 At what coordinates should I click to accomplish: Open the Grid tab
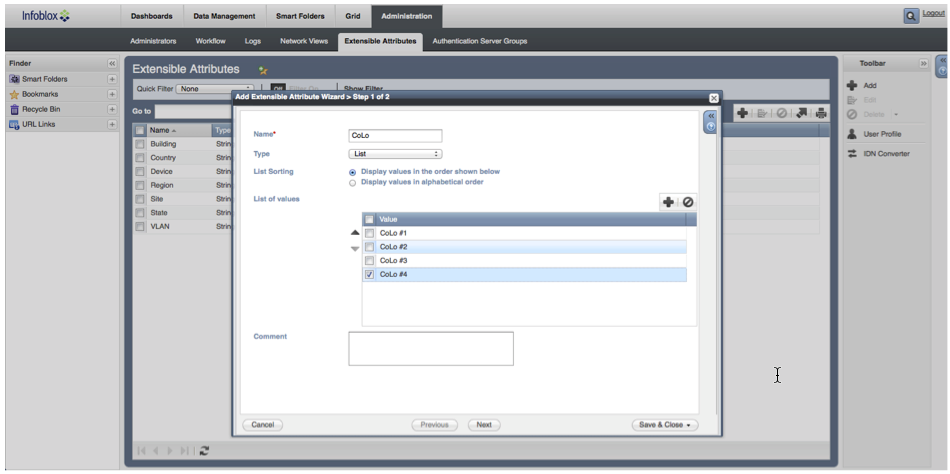(353, 16)
